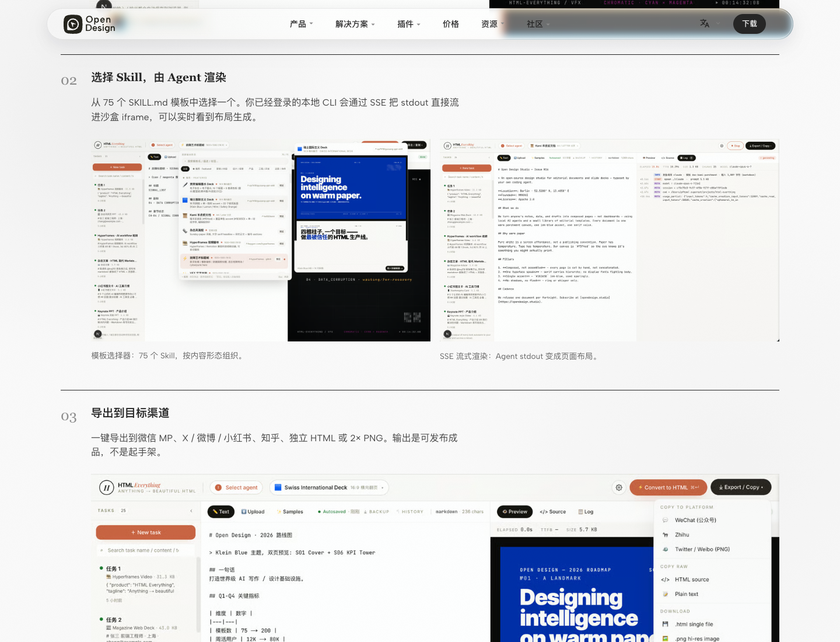Image resolution: width=840 pixels, height=642 pixels.
Task: Click the SIZE 5.7 KB stat
Action: pyautogui.click(x=582, y=530)
